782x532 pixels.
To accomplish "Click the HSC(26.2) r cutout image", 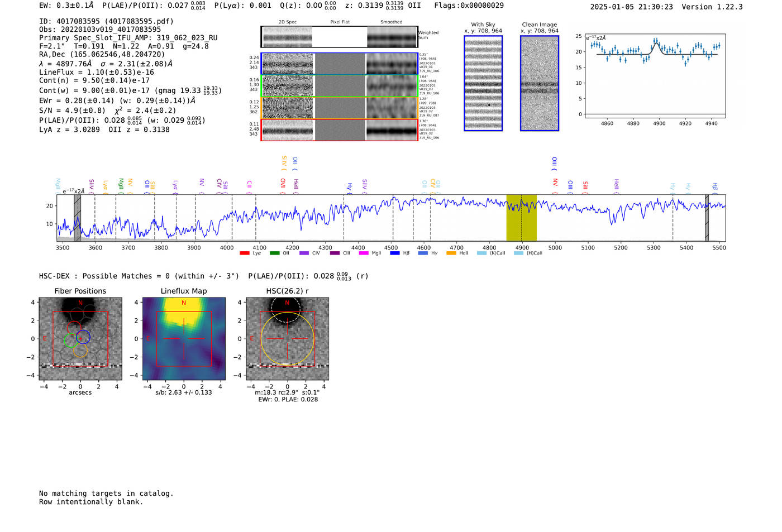I will click(287, 339).
